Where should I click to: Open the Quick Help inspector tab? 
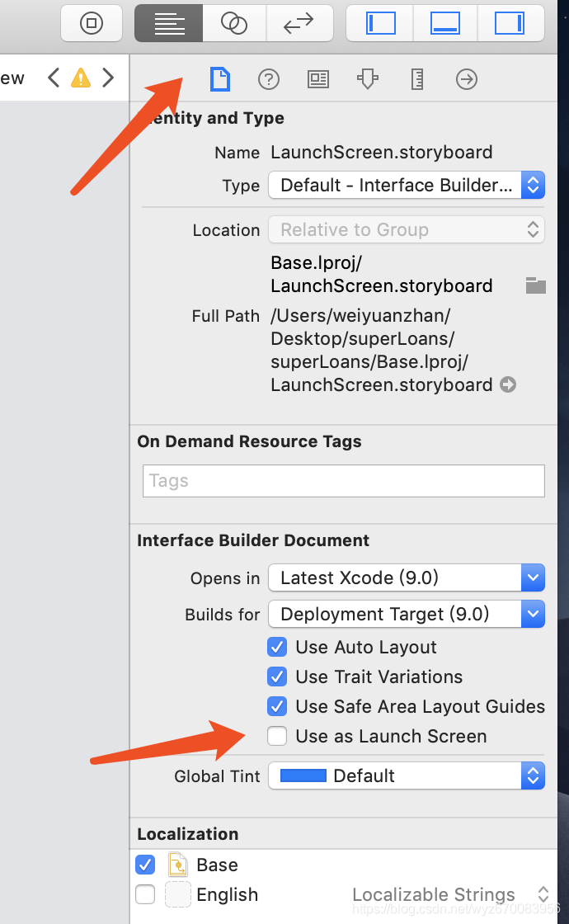pos(269,79)
